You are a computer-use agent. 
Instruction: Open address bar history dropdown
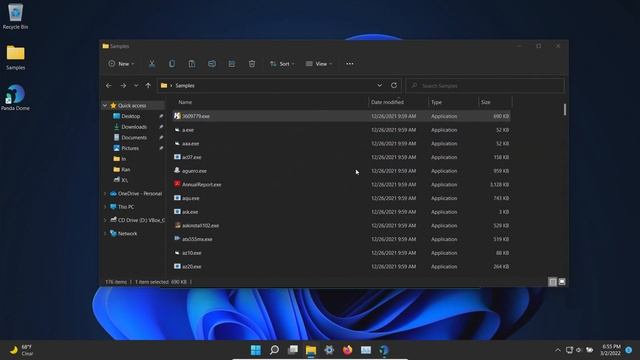tap(379, 85)
